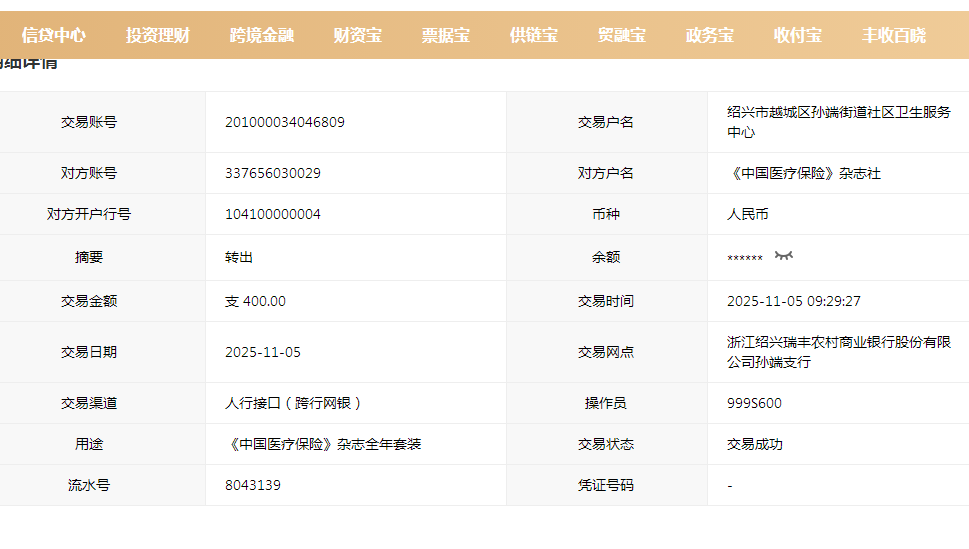Click counterparty account number 337656030029

[273, 173]
